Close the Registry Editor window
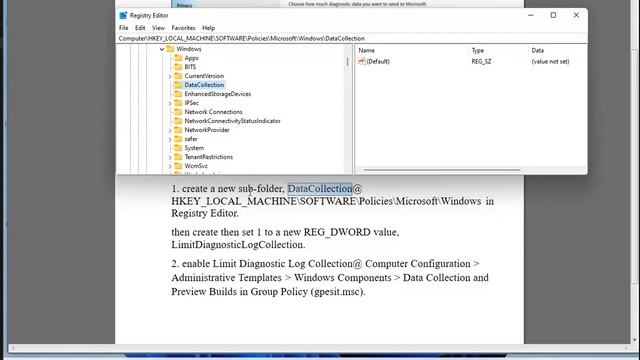Viewport: 640px width, 360px height. pyautogui.click(x=576, y=16)
